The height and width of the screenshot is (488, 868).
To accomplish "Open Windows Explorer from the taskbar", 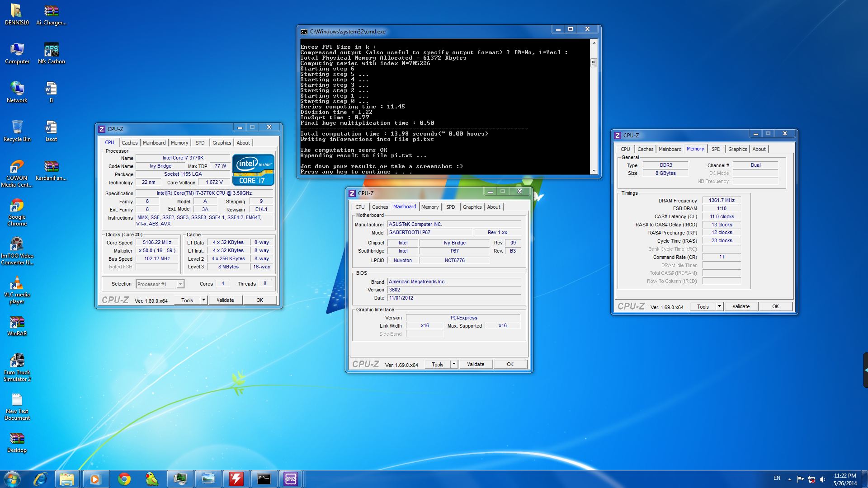I will point(67,479).
